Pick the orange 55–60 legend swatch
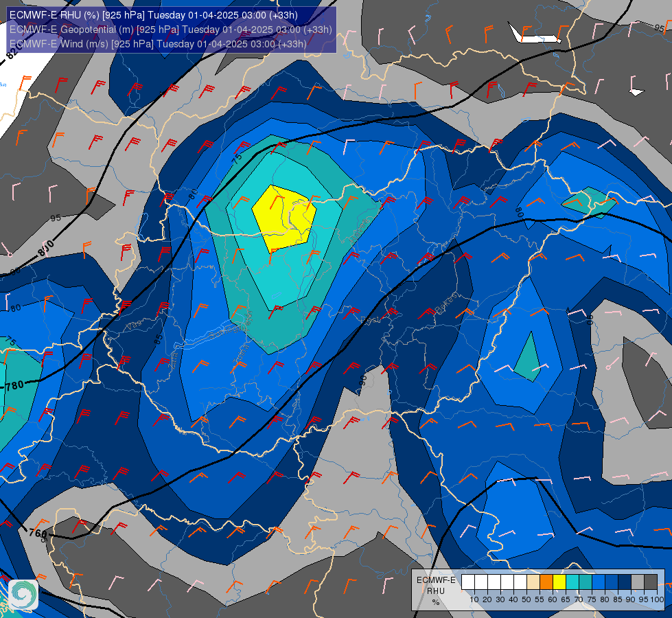 (x=546, y=582)
